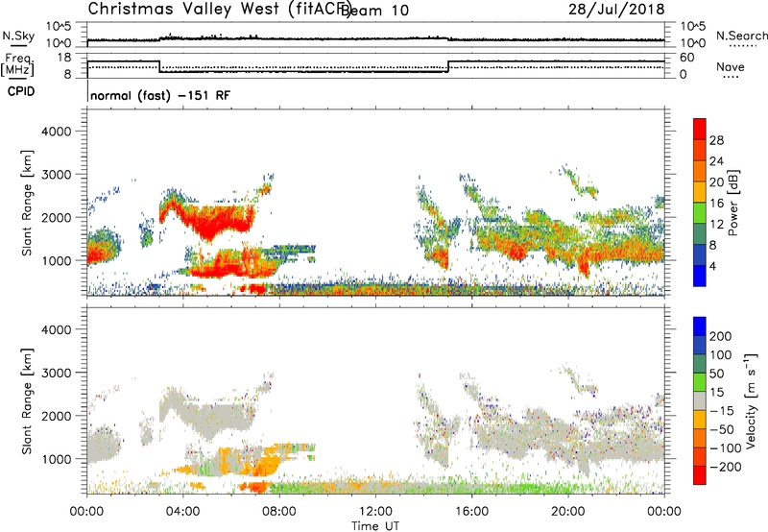Viewport: 768px width, 532px height.
Task: Select the 'N.Sky' legend label
Action: coord(18,36)
